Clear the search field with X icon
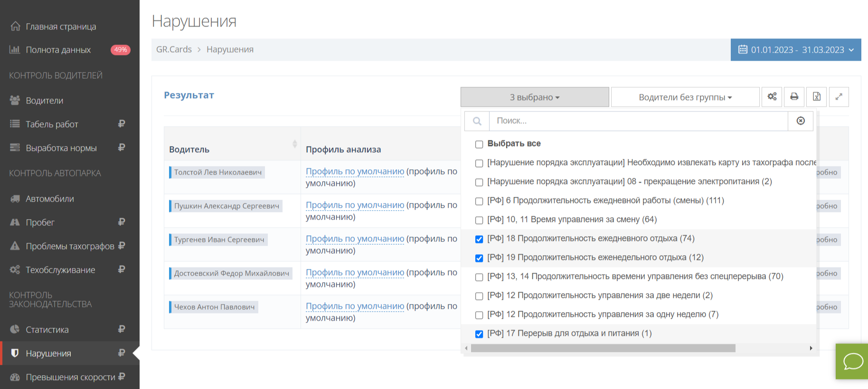The height and width of the screenshot is (389, 868). (x=801, y=121)
